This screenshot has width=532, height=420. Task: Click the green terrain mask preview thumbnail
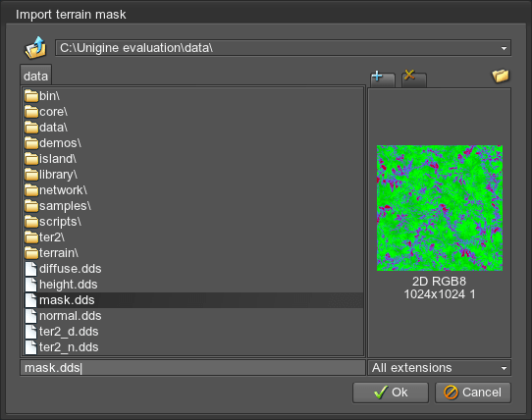coord(440,208)
